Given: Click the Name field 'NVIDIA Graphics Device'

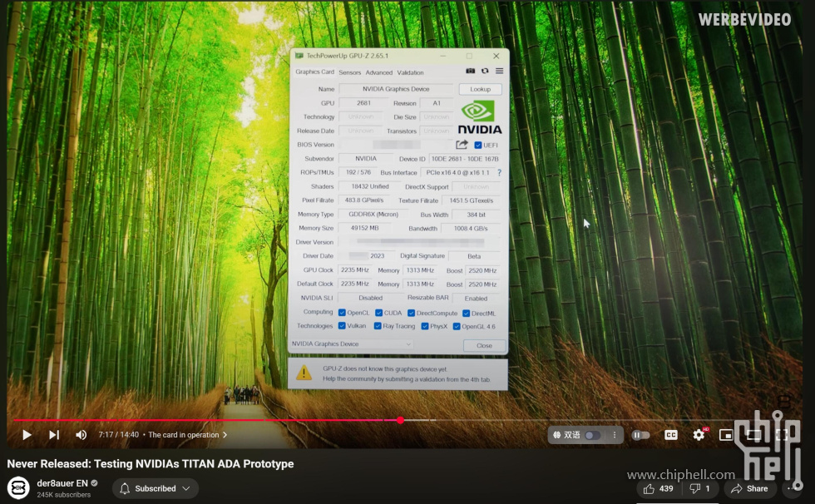Looking at the screenshot, I should (396, 89).
